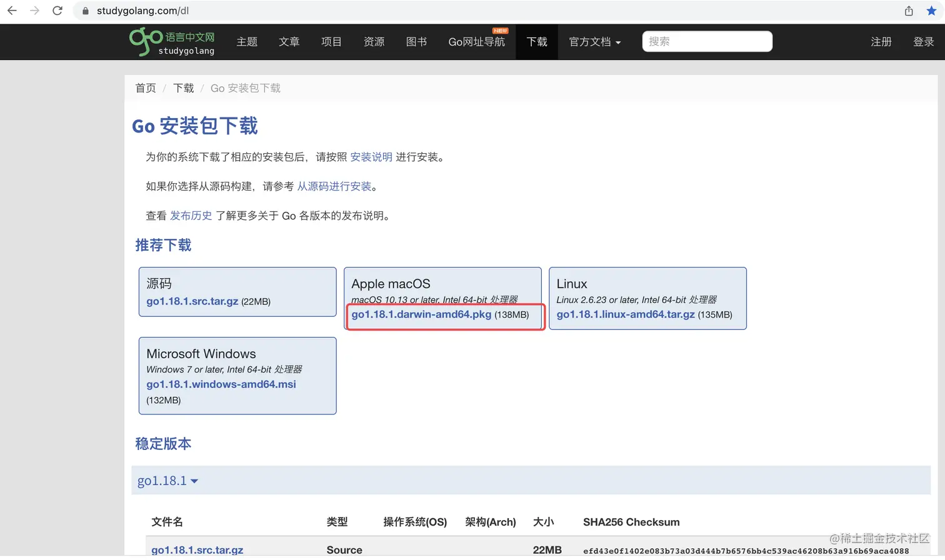Image resolution: width=945 pixels, height=560 pixels.
Task: Click the Source type cell
Action: (x=344, y=550)
